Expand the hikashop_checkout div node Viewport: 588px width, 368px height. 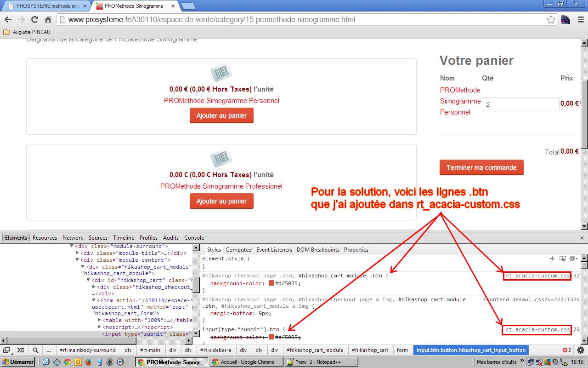tap(94, 287)
